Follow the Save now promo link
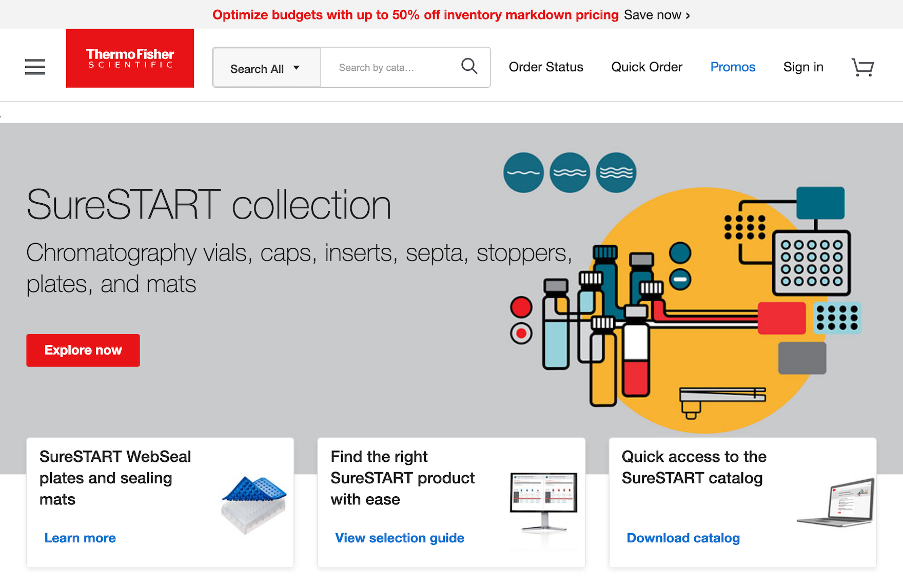The image size is (903, 588). [657, 15]
